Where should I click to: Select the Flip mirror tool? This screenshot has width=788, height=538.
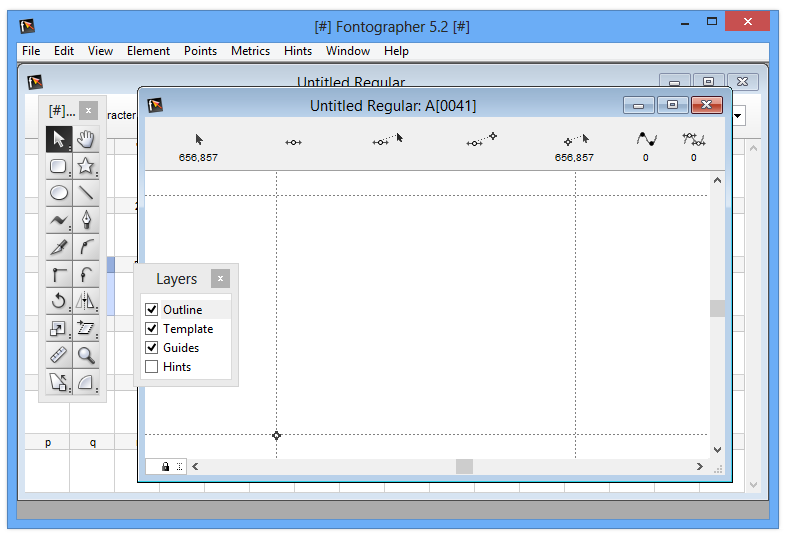tap(86, 301)
